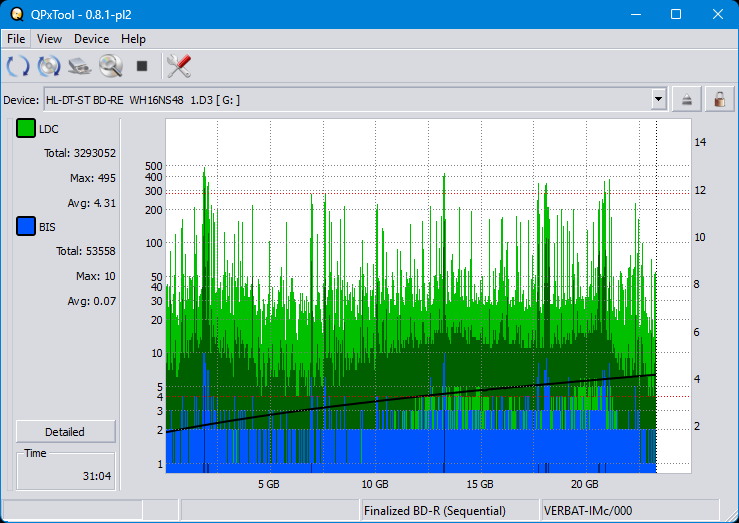Image resolution: width=739 pixels, height=523 pixels.
Task: Expand the device selection dropdown arrow
Action: point(658,99)
